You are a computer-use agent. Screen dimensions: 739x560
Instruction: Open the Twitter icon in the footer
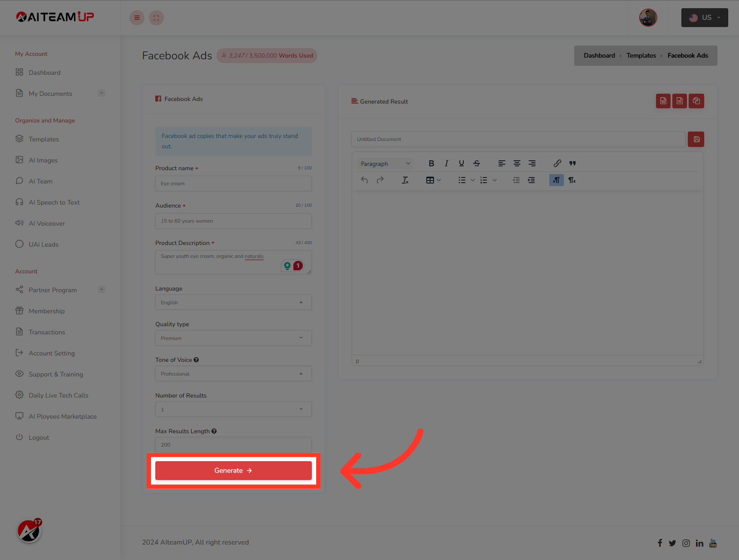[x=672, y=543]
